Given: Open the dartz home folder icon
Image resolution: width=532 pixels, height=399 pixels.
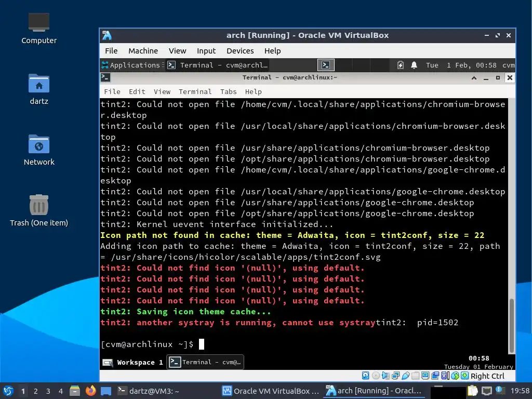Looking at the screenshot, I should coord(39,89).
